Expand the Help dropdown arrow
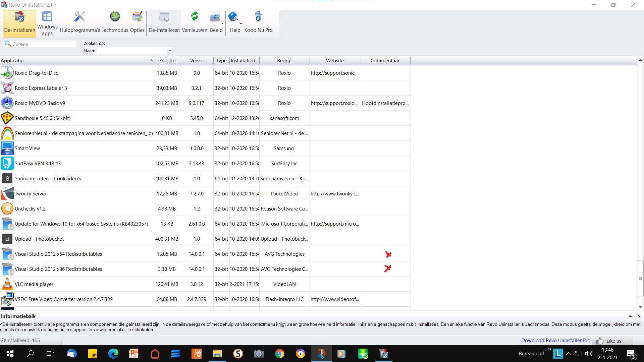 coord(241,23)
